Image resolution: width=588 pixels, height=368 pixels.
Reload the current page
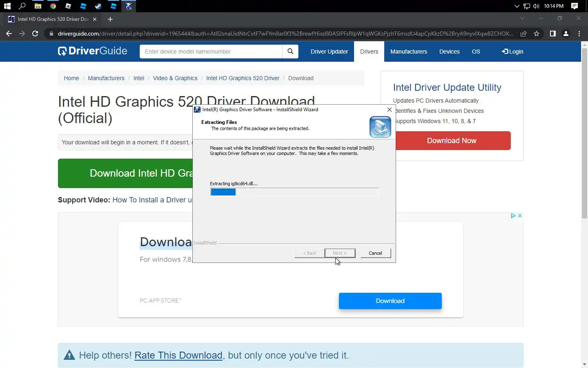pos(35,34)
